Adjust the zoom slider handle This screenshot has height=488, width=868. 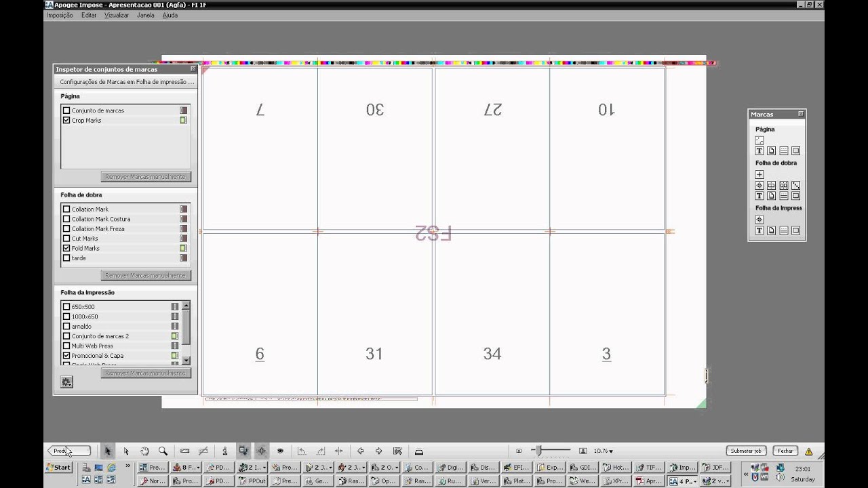click(539, 450)
